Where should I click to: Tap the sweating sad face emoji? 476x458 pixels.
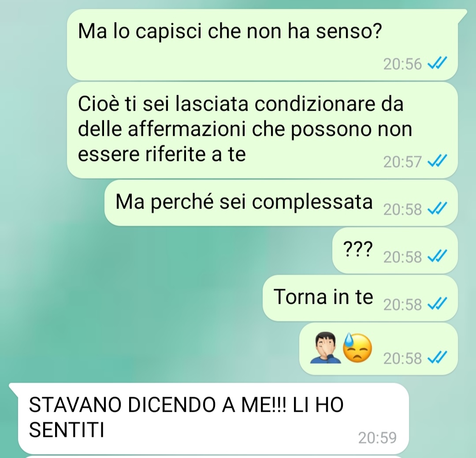point(357,348)
